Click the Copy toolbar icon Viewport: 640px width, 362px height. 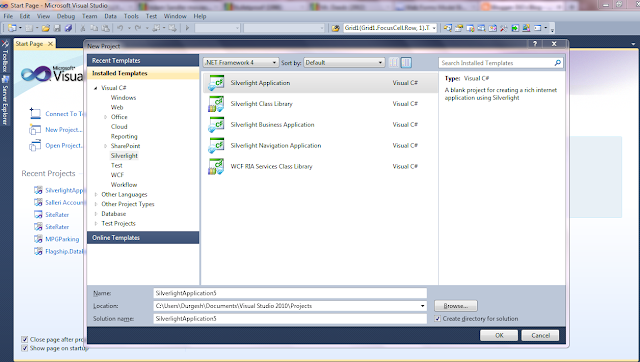(94, 28)
